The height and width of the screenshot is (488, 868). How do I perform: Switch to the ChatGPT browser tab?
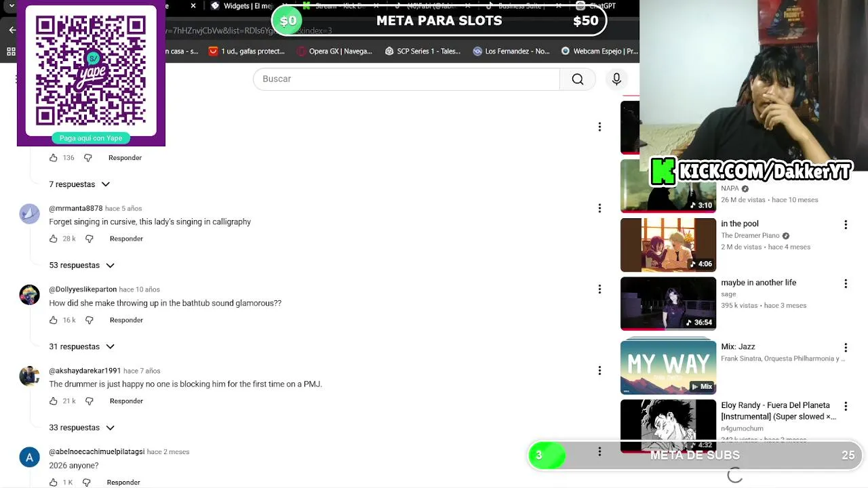(x=597, y=6)
